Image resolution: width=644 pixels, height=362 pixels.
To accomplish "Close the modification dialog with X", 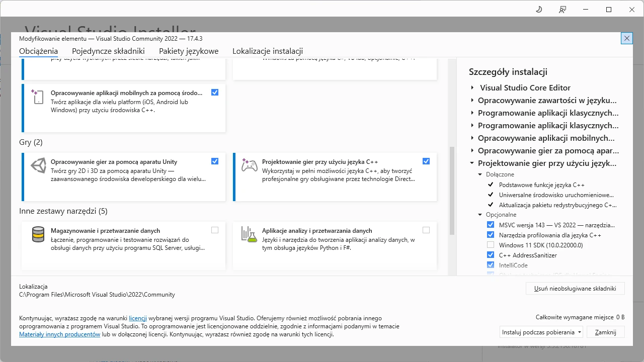I will pos(626,38).
